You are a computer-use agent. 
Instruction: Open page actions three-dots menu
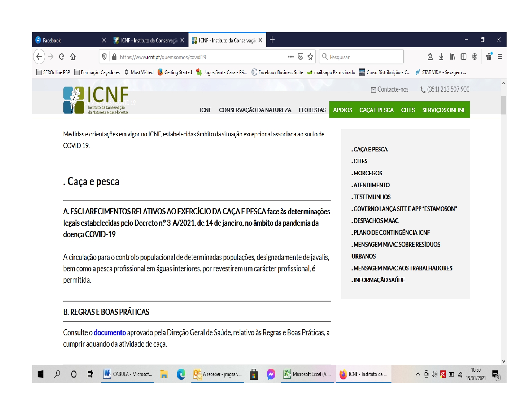click(291, 57)
